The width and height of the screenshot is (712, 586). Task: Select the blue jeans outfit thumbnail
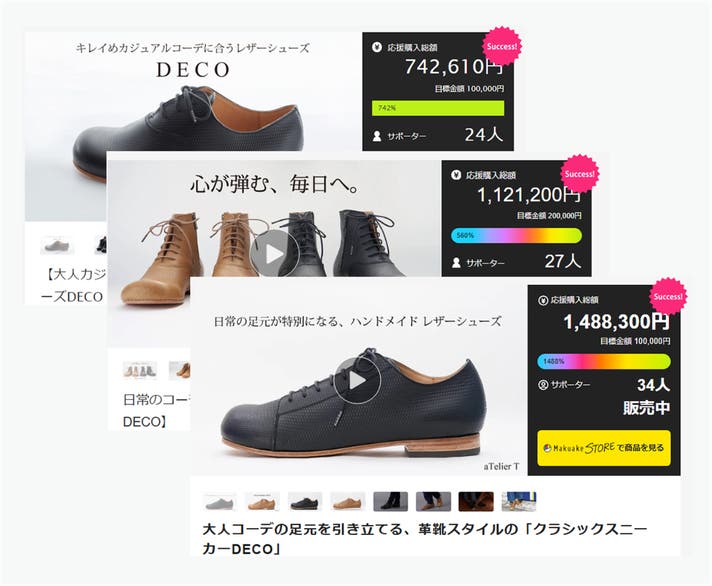click(x=519, y=502)
